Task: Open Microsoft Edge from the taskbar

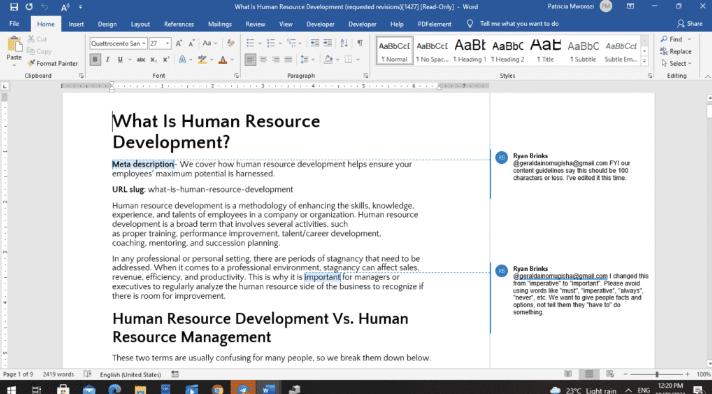Action: pyautogui.click(x=114, y=389)
